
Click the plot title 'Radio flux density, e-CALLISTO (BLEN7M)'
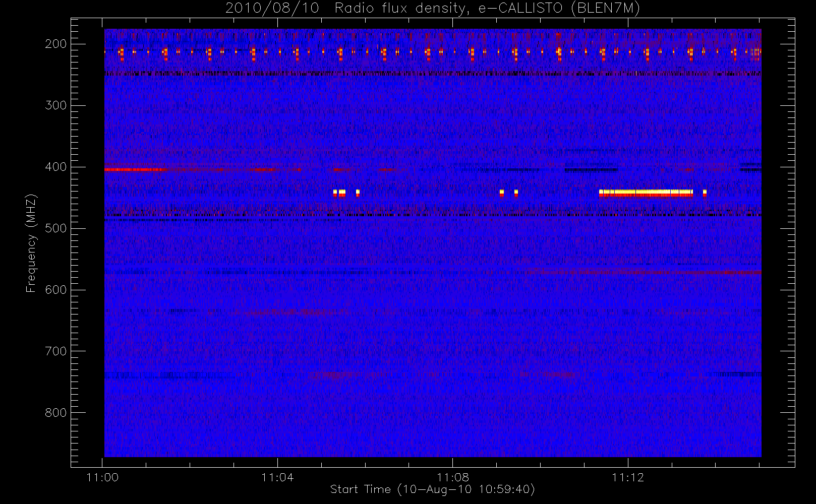click(x=487, y=9)
